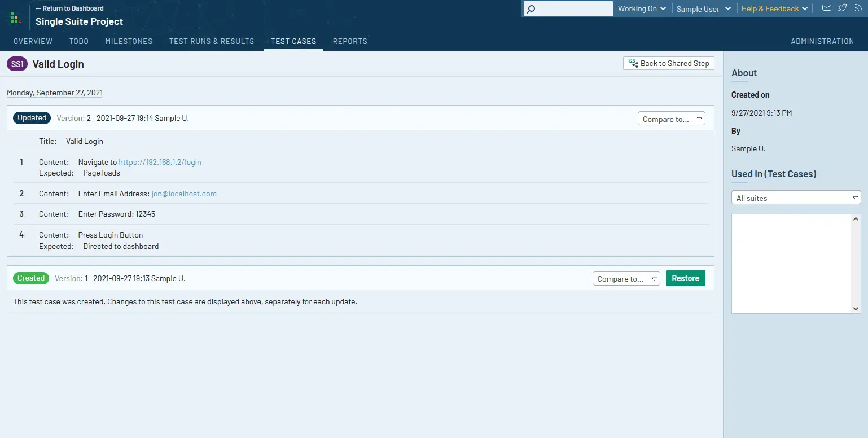Viewport: 868px width, 438px height.
Task: Select the All suites dropdown
Action: 796,198
